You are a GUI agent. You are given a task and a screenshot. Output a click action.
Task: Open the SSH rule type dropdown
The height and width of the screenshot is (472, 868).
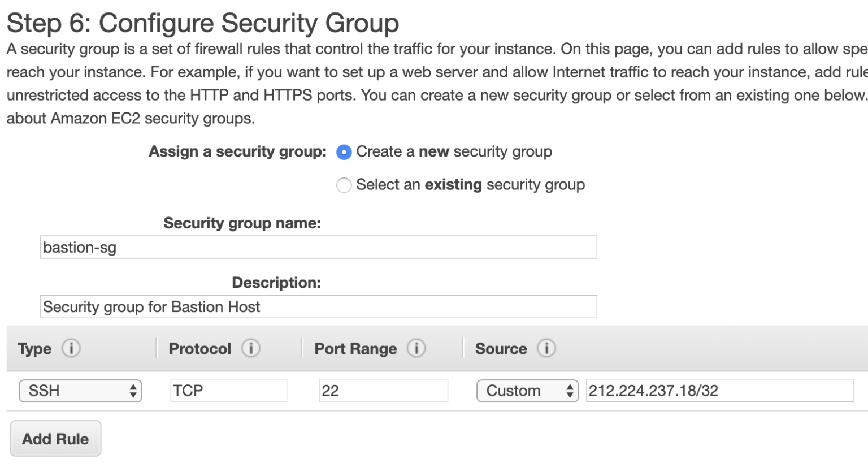tap(80, 391)
